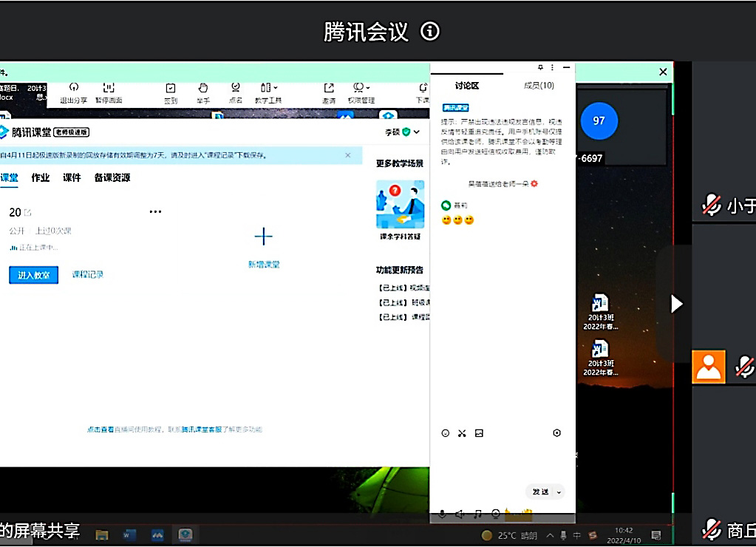756x547 pixels.
Task: Click the 进入教室 button
Action: coord(34,275)
